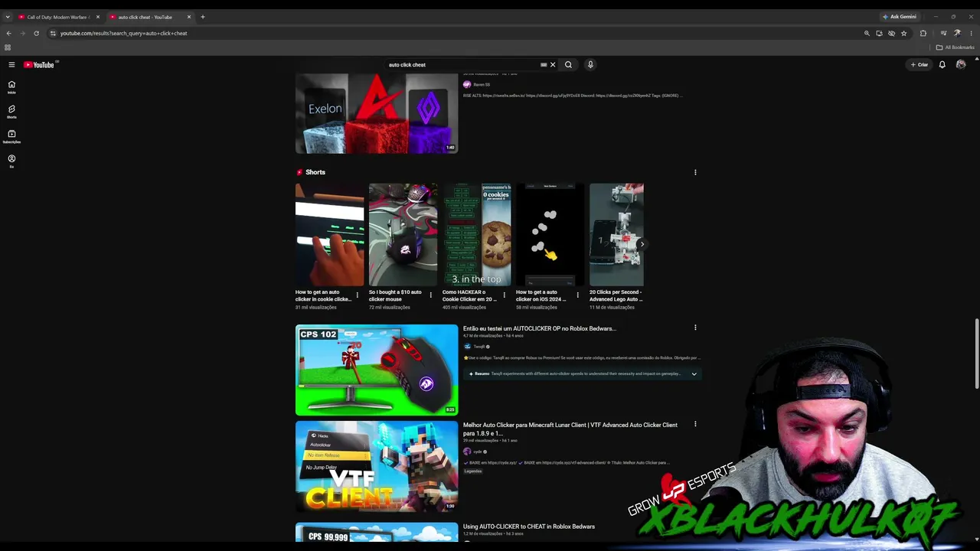Open 'Melhor Auto Clicker para Minecraft' video title
This screenshot has width=980, height=551.
pos(570,429)
